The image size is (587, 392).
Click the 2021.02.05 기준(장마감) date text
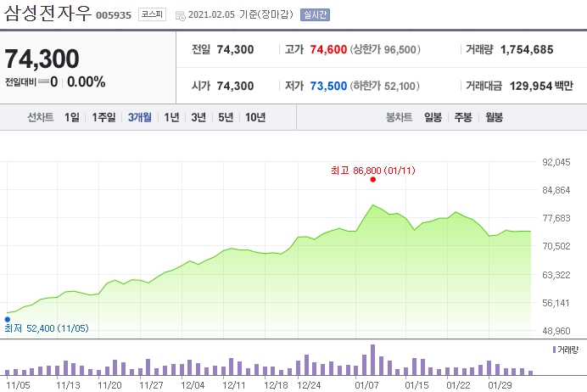pyautogui.click(x=241, y=14)
